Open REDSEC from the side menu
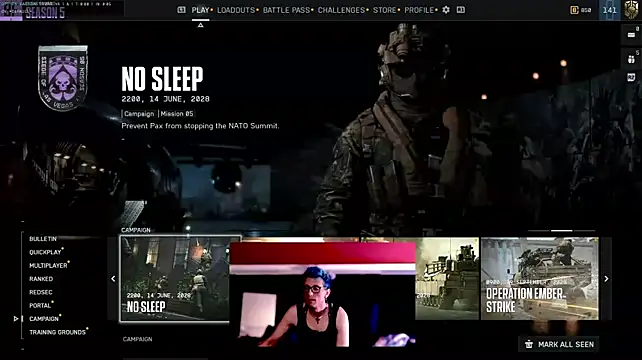642x360 pixels. [41, 292]
